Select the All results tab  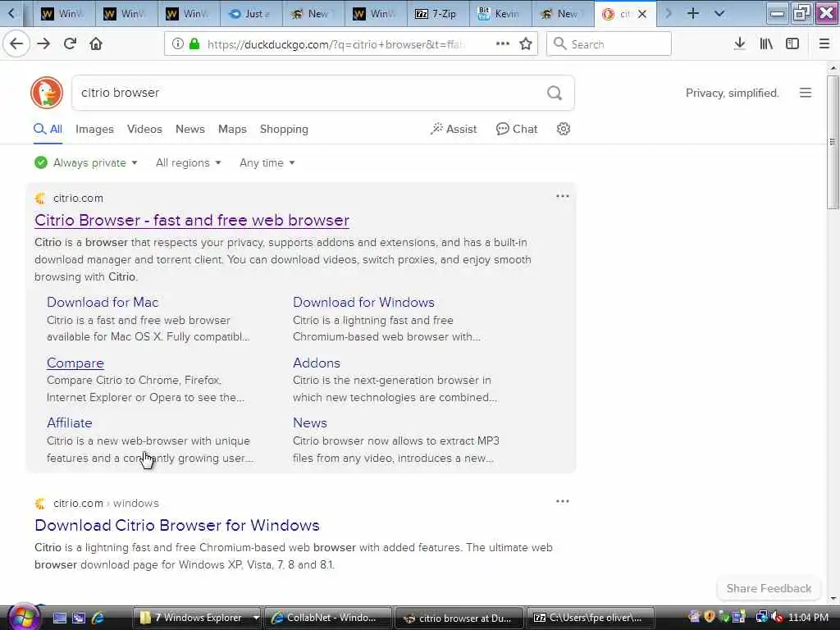[x=48, y=129]
